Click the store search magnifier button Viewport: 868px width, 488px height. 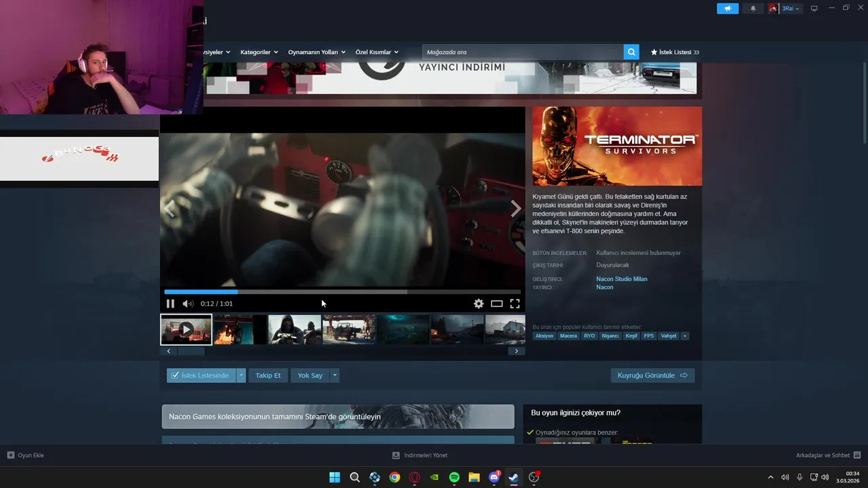[x=631, y=52]
